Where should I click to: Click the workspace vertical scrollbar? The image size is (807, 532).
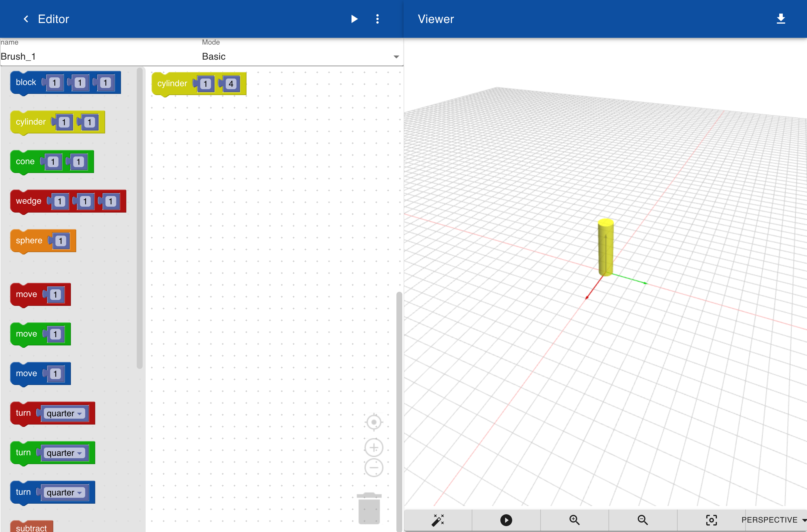point(399,412)
